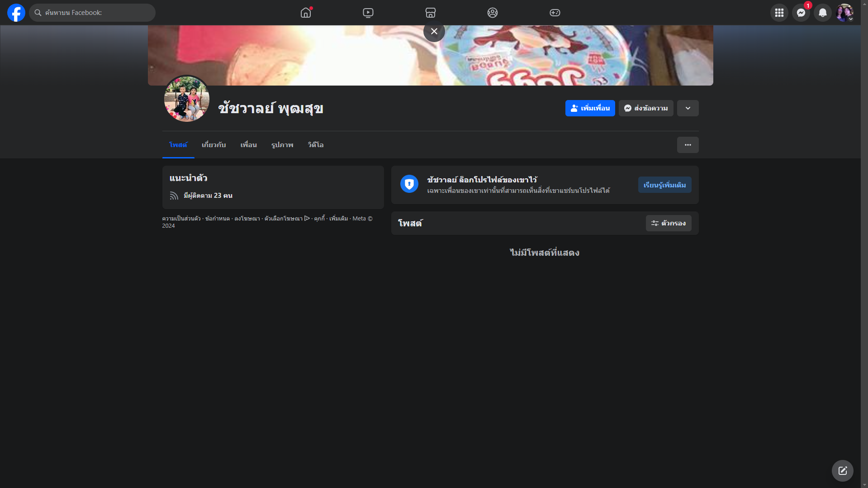Click the ad choices triangle icon
868x488 pixels.
tap(307, 218)
